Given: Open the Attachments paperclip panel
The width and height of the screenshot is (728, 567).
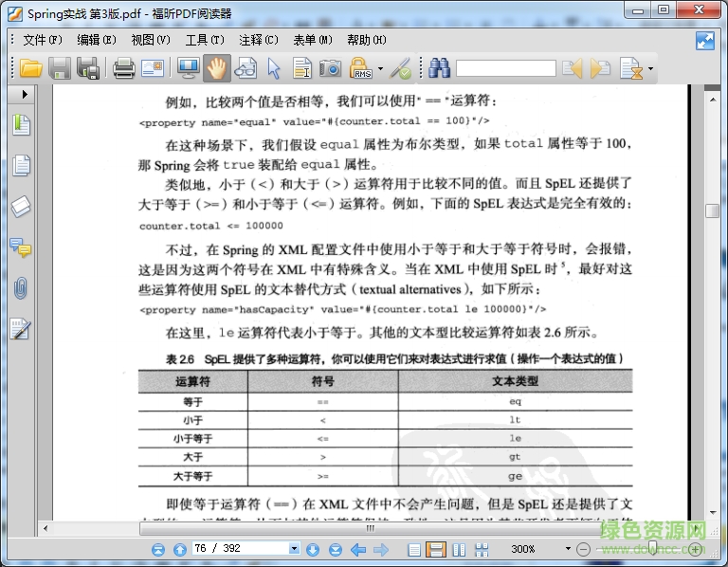Looking at the screenshot, I should click(x=21, y=288).
